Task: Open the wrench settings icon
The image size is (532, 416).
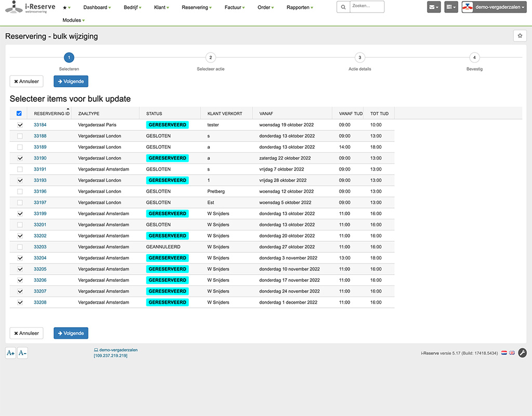Action: point(523,353)
